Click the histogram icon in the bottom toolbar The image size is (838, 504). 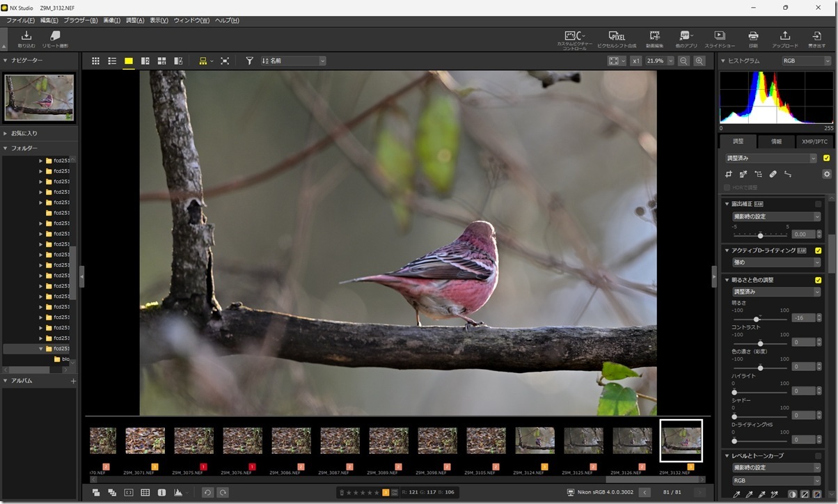pos(179,492)
